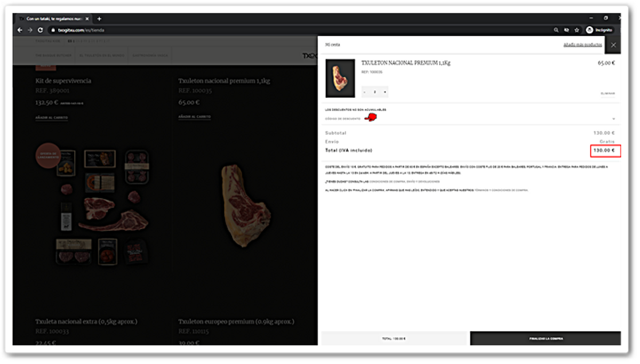This screenshot has width=640, height=364.
Task: Decrease Txuleton quantity with the minus button
Action: (364, 92)
